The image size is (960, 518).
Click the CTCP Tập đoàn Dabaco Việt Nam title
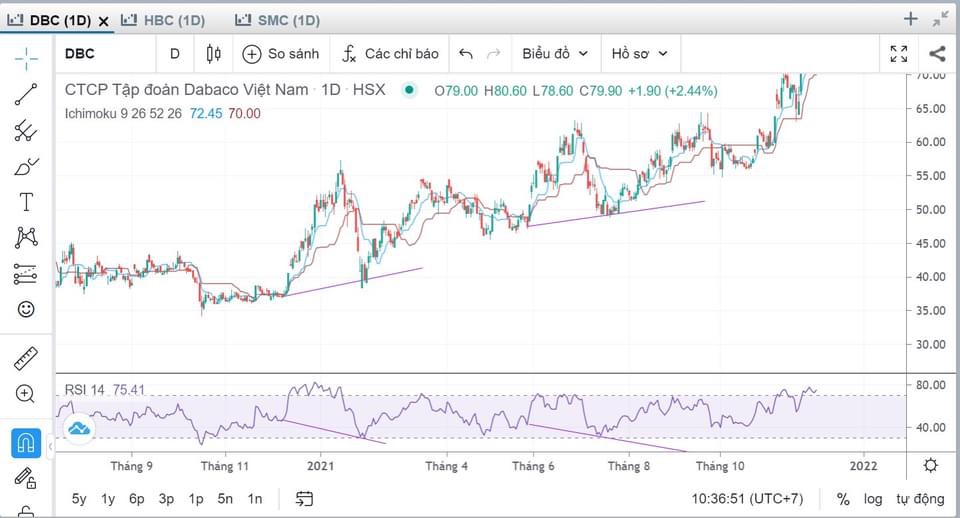coord(186,89)
